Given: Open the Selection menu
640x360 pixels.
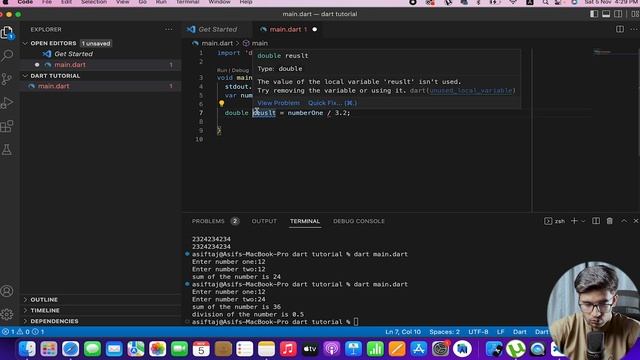Looking at the screenshot, I should [93, 2].
